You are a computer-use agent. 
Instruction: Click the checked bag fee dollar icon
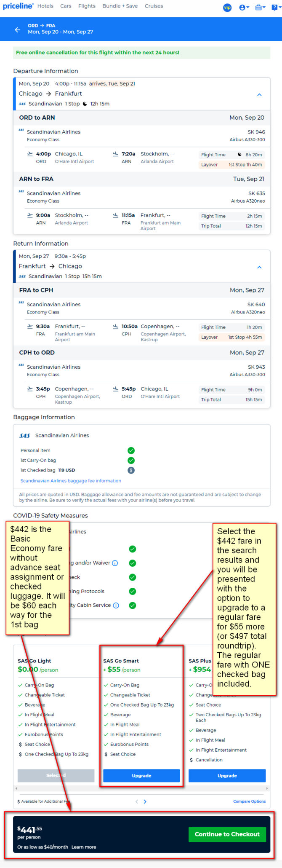pyautogui.click(x=131, y=470)
